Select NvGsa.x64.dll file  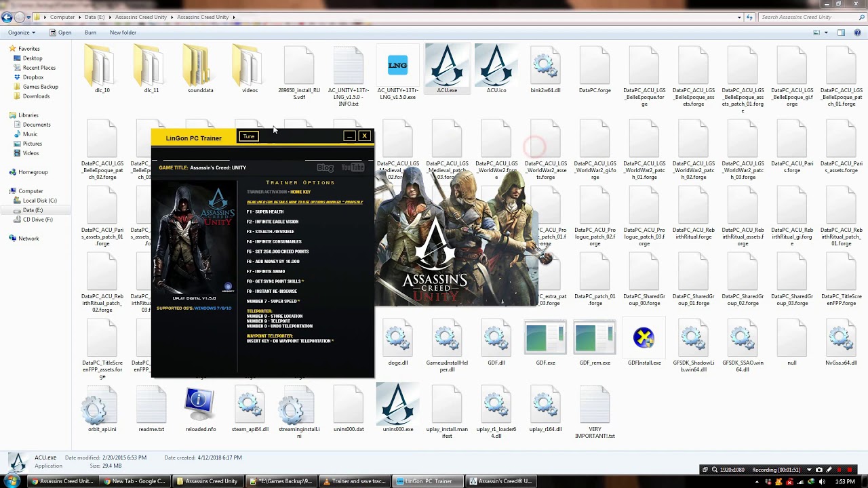click(x=841, y=342)
